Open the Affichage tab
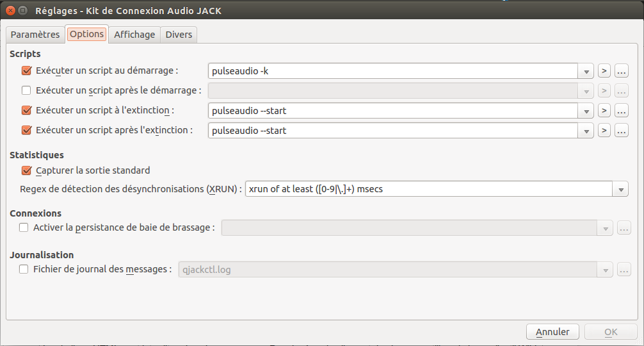 click(x=134, y=35)
